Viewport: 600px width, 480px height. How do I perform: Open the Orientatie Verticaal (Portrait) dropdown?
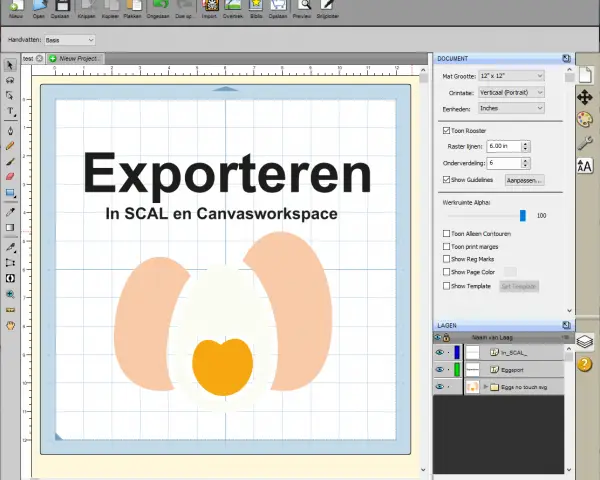pyautogui.click(x=511, y=92)
